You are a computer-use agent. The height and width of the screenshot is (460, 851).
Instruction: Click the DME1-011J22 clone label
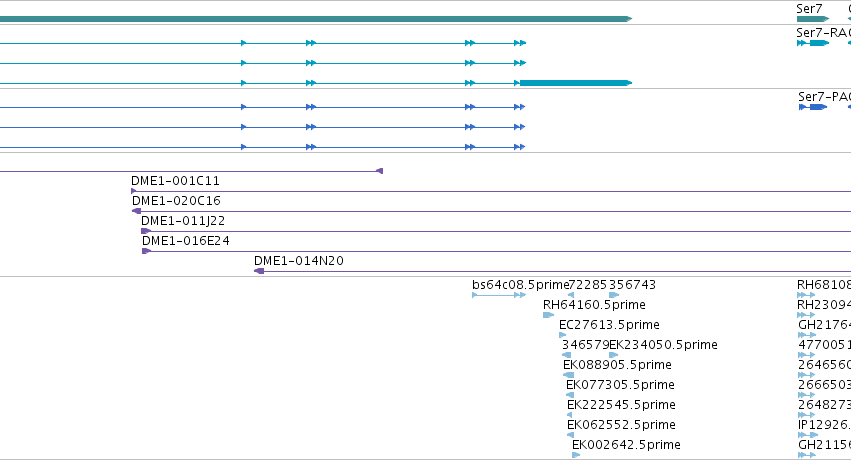tap(183, 221)
